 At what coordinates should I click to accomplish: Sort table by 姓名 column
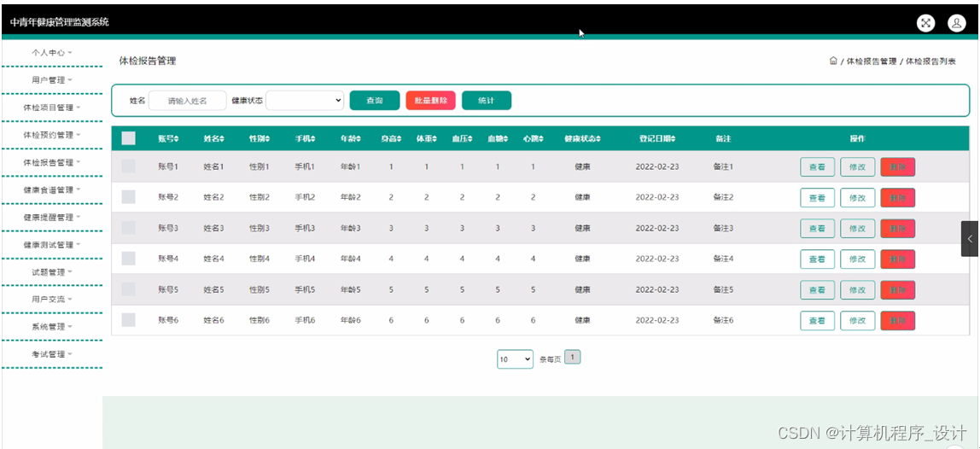(213, 139)
